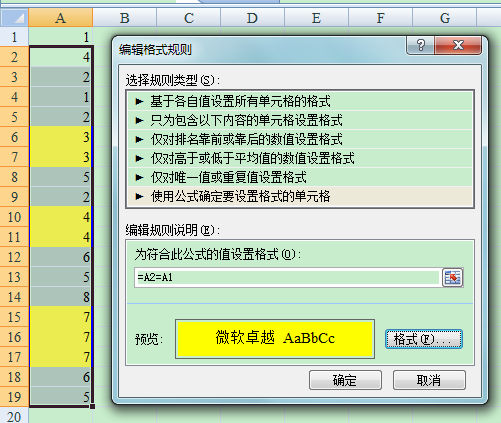Viewport: 501px width, 423px height.
Task: Select row 5 header
Action: [14, 117]
